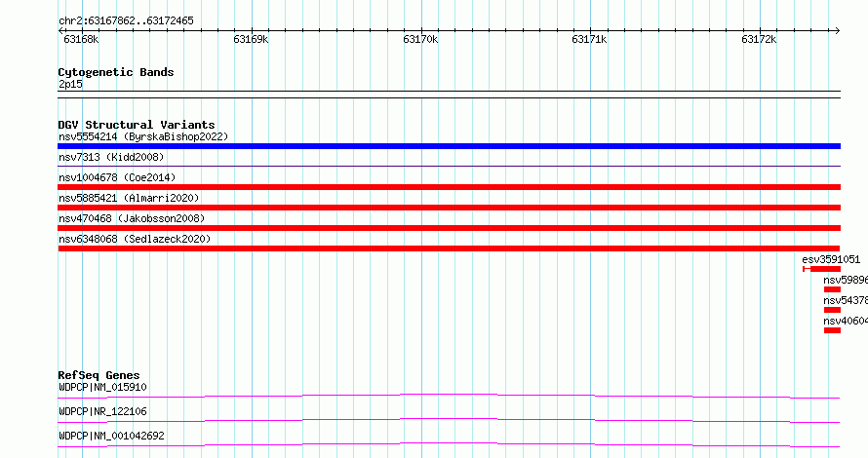868x458 pixels.
Task: Select the RefSeq Genes track title
Action: pyautogui.click(x=99, y=375)
